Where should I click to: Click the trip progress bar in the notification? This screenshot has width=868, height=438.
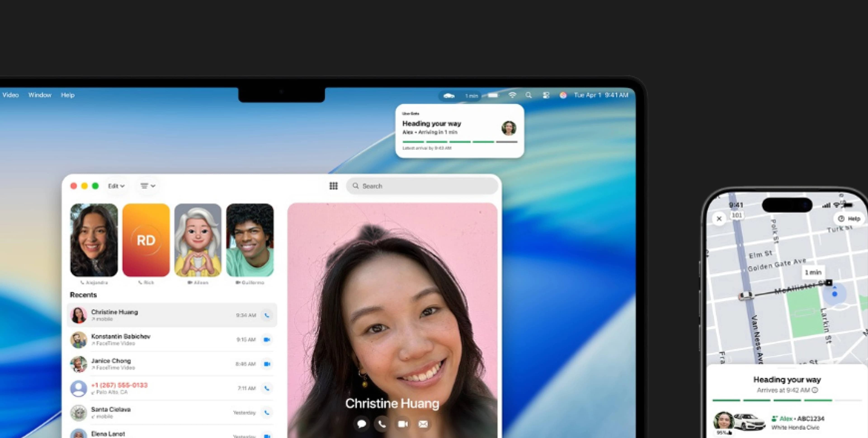click(460, 142)
